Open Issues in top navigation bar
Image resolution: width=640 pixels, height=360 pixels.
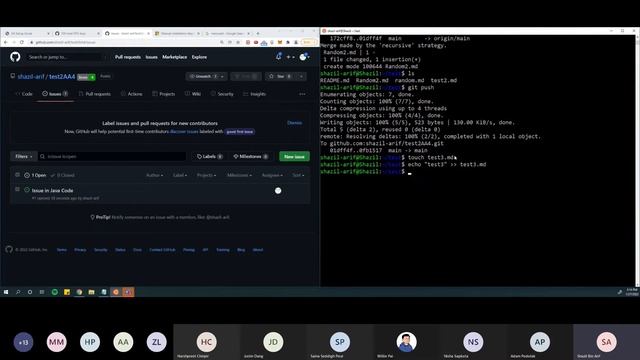(x=151, y=57)
